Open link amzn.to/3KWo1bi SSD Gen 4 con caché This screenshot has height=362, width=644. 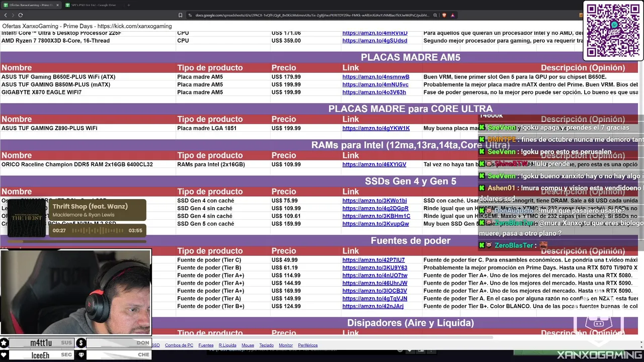(374, 201)
